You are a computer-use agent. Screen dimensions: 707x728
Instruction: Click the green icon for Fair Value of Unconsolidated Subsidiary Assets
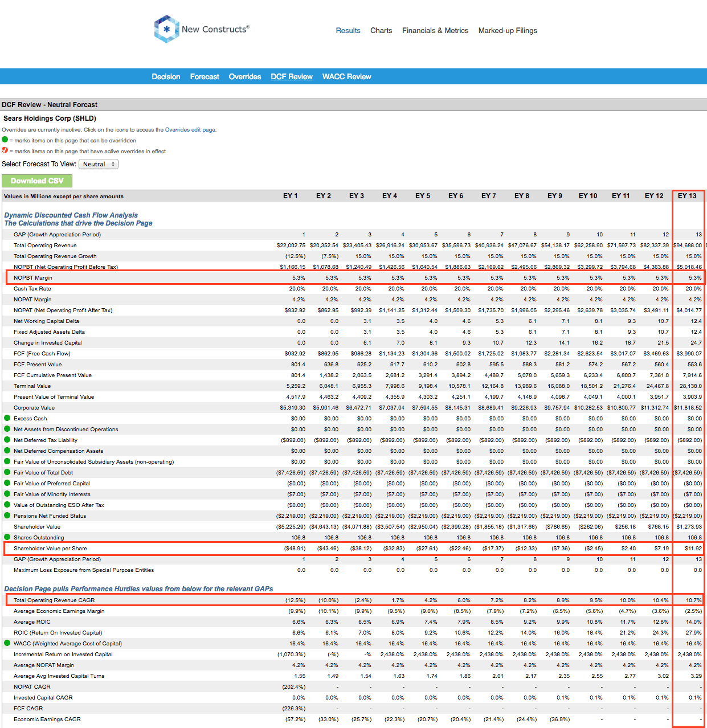[7, 461]
